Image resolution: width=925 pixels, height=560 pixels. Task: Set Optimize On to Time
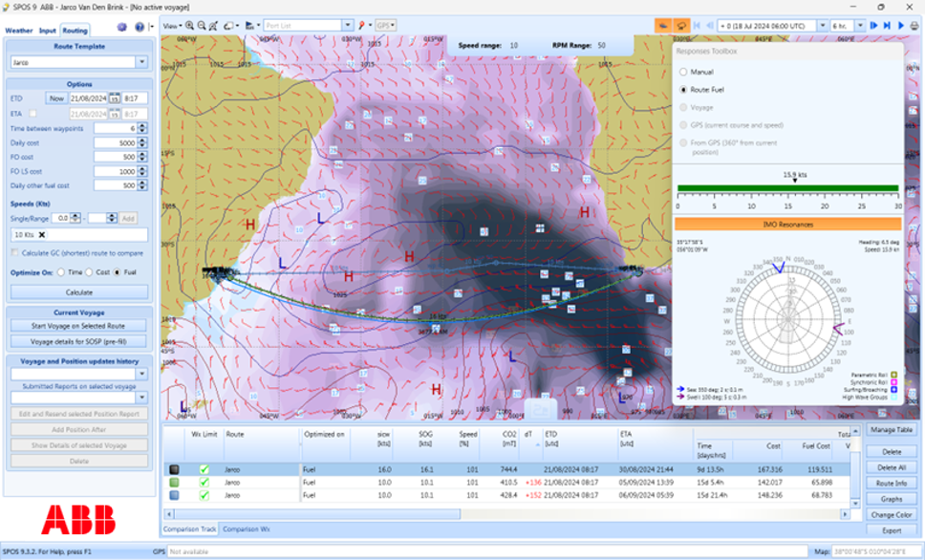(61, 272)
